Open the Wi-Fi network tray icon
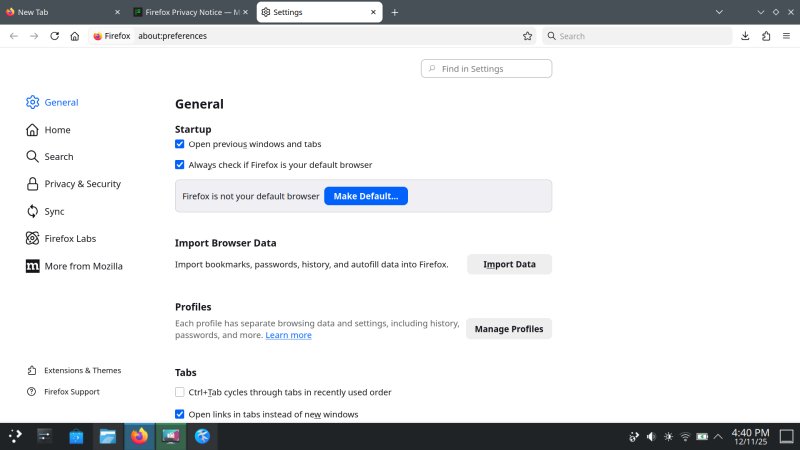The width and height of the screenshot is (800, 450). (685, 437)
